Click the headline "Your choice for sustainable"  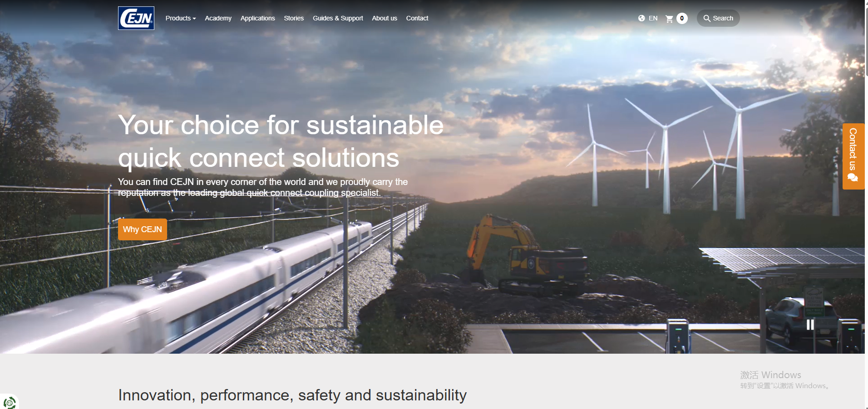[281, 125]
